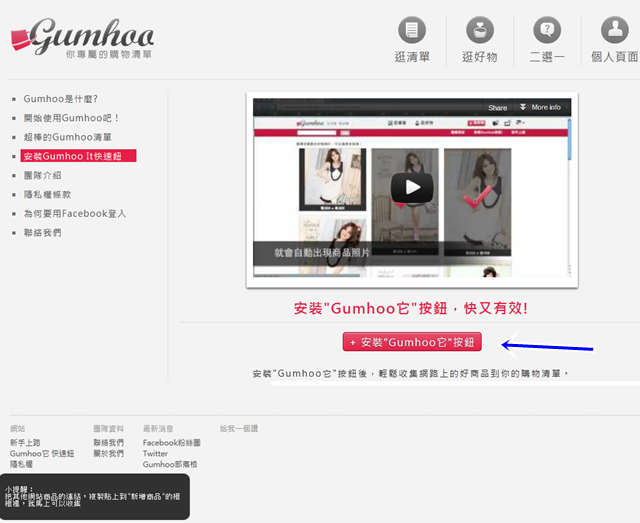Open sidebar item 團隊介紹
This screenshot has height=523, width=640.
(x=42, y=176)
